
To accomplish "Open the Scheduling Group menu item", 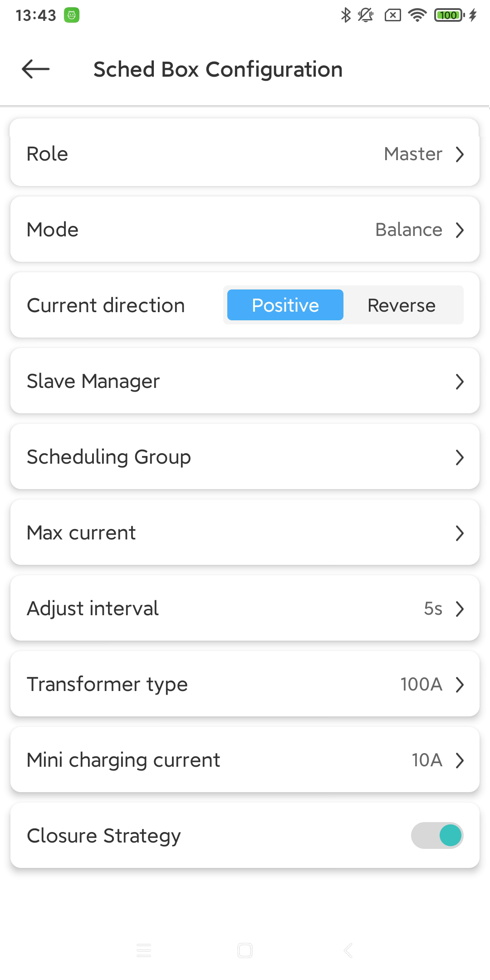I will (x=245, y=457).
